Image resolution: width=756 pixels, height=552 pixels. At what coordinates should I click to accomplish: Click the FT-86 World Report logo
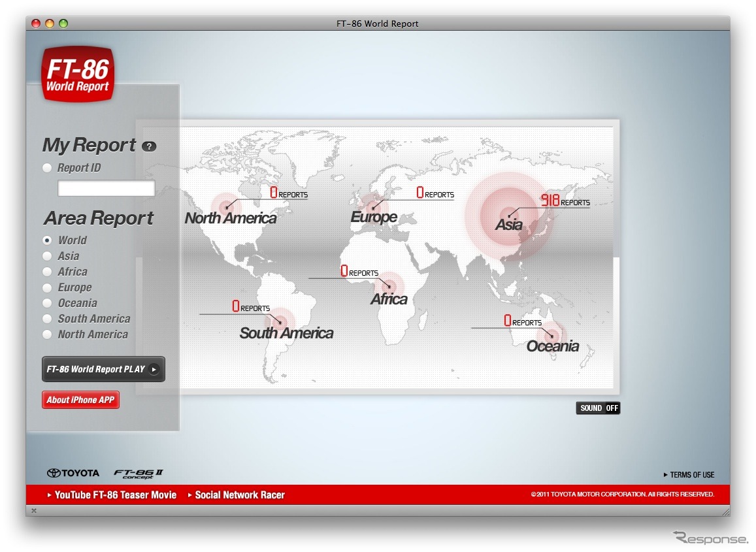(x=78, y=74)
